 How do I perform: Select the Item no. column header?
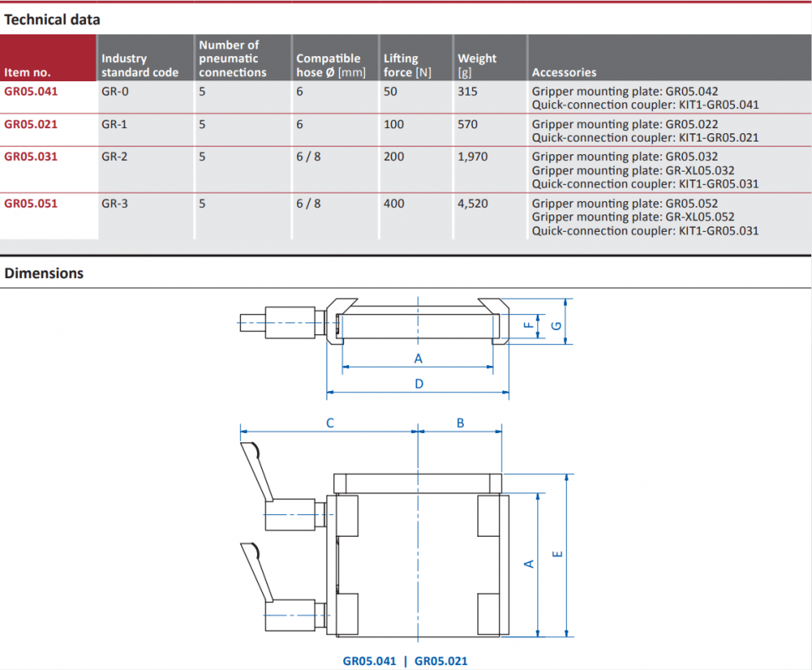click(28, 72)
